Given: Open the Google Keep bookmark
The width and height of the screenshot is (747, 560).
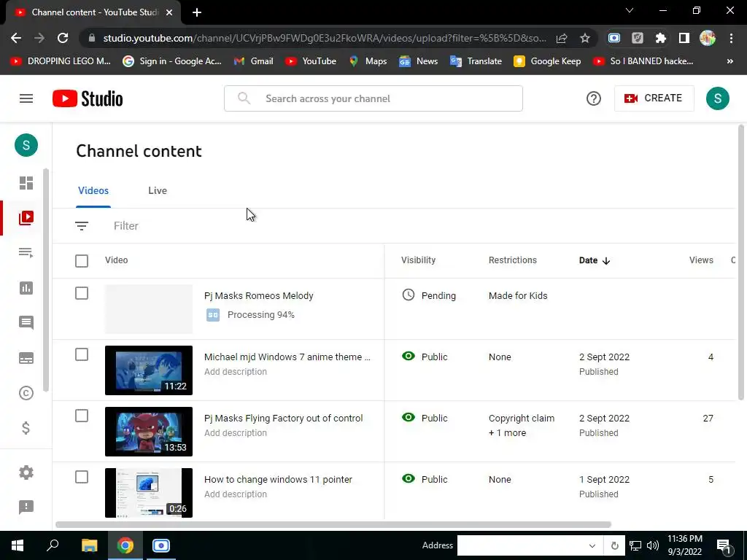Looking at the screenshot, I should pyautogui.click(x=547, y=61).
